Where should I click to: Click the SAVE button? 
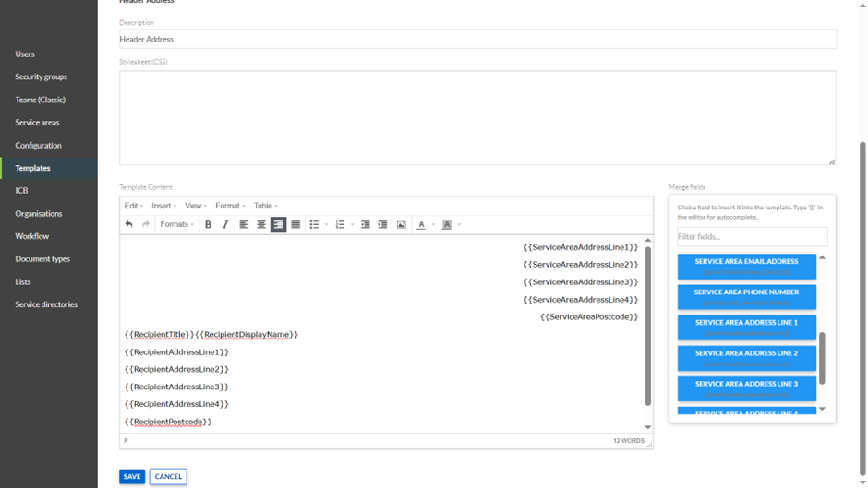(132, 477)
